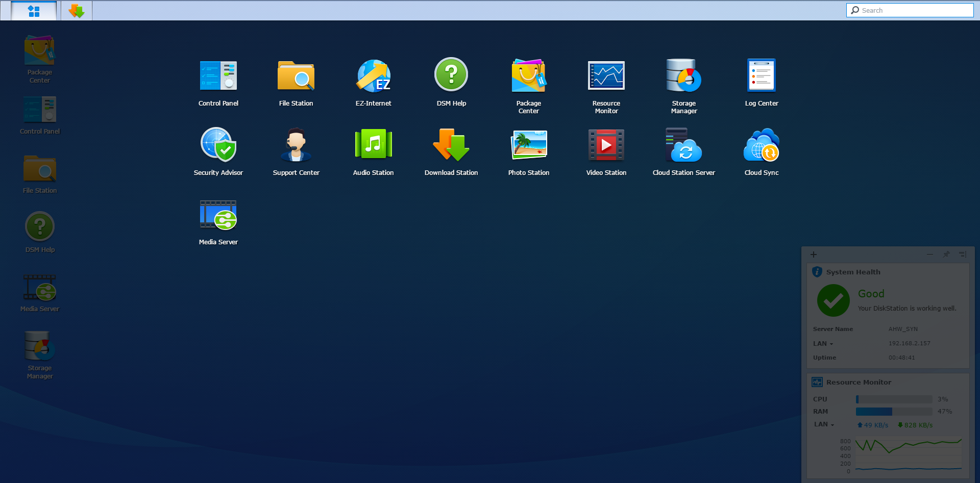Minimize the widget panel
Screen dimensions: 980x483
930,255
